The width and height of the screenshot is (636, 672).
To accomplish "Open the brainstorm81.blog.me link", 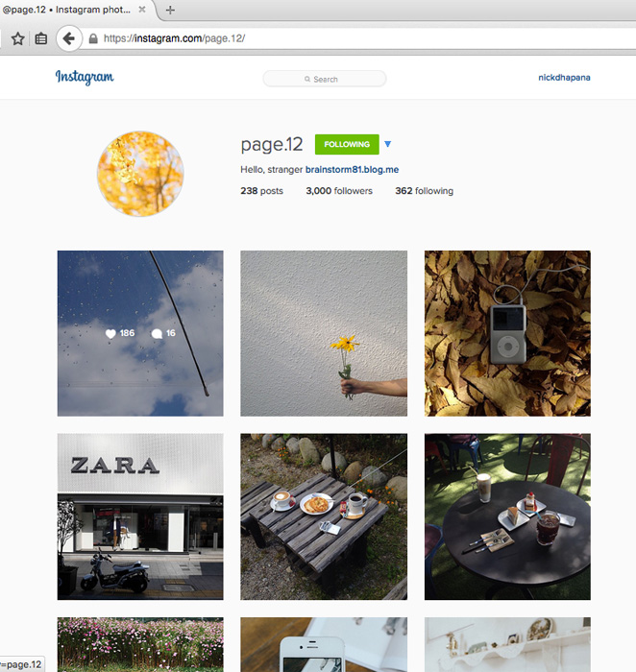I will [352, 170].
